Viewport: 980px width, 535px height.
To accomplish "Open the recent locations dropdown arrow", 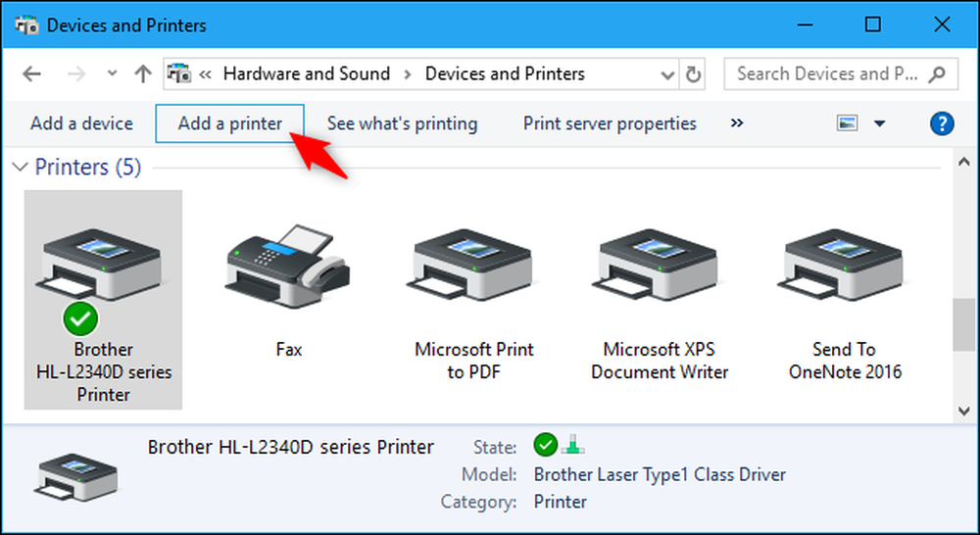I will (112, 73).
